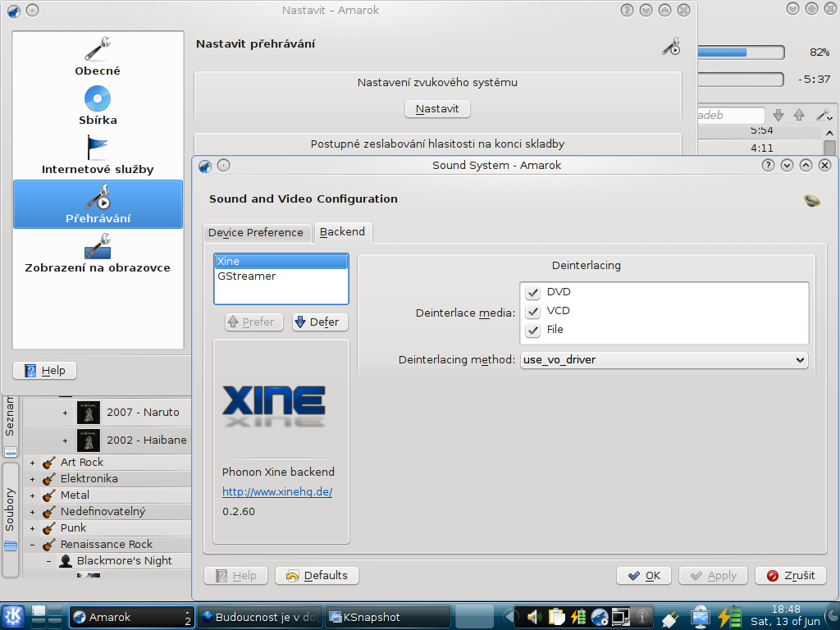
Task: Collapse the Renaissance Rock genre
Action: [x=33, y=546]
